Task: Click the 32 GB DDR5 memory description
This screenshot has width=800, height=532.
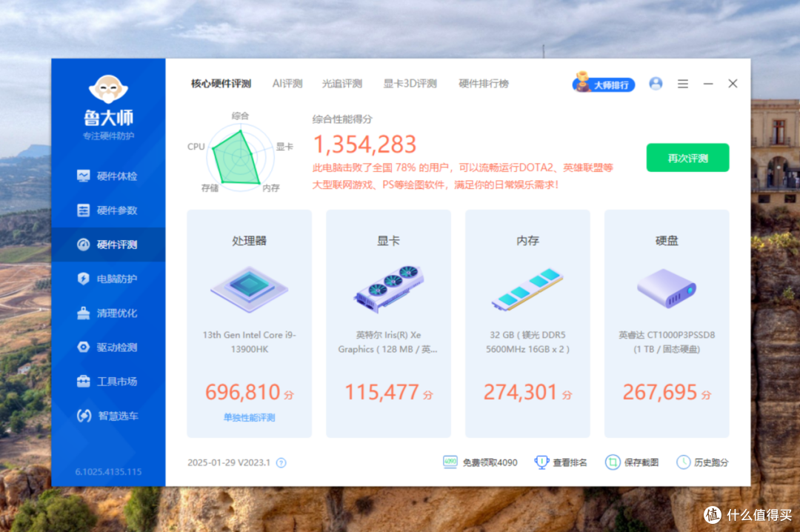Action: click(527, 342)
